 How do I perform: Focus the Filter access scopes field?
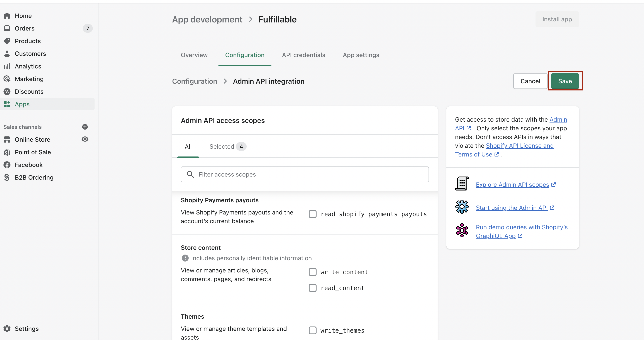(x=305, y=174)
